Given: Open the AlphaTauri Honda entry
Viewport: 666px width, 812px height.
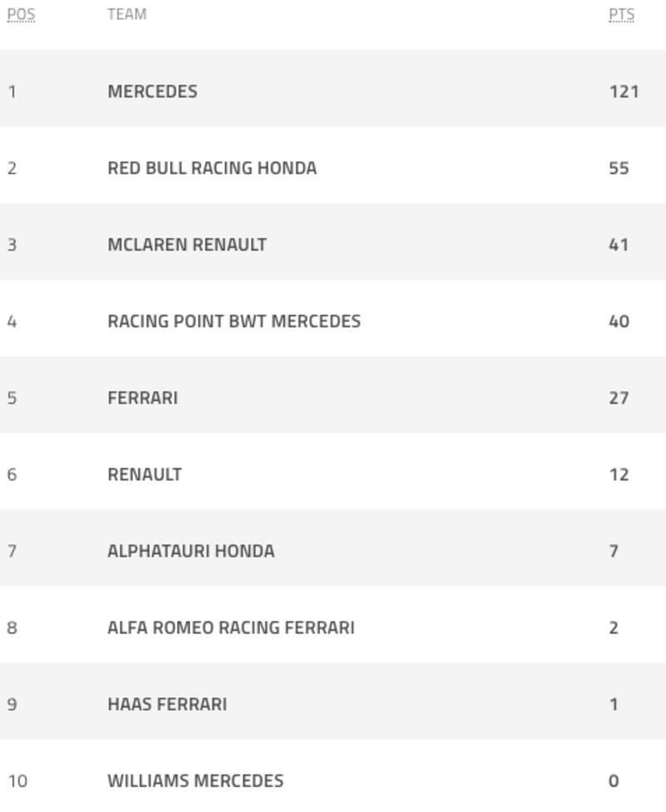Looking at the screenshot, I should (x=191, y=552).
